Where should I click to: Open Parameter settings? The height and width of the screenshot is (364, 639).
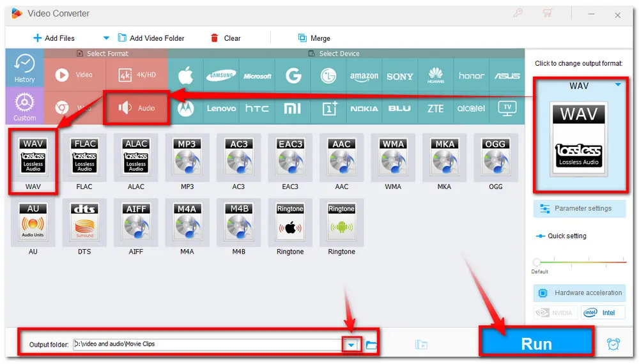pyautogui.click(x=579, y=208)
